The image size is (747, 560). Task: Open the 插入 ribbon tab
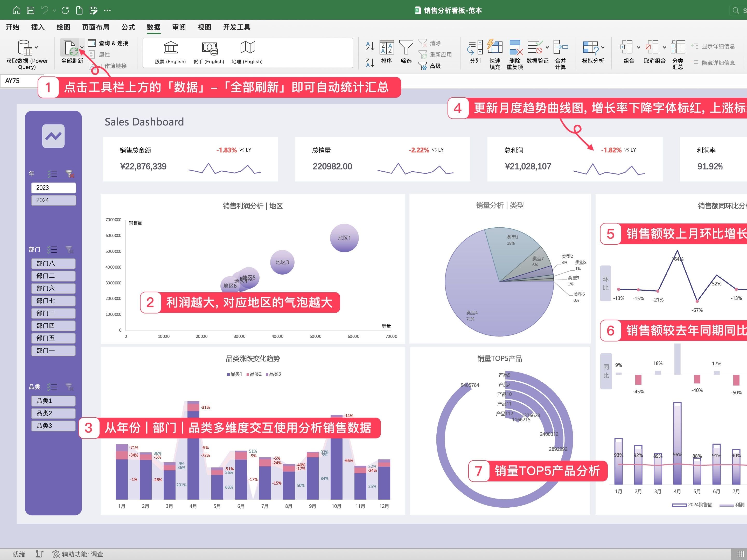38,27
